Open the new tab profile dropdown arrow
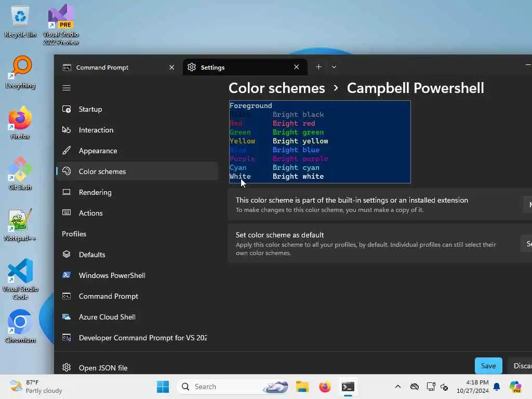 [334, 67]
